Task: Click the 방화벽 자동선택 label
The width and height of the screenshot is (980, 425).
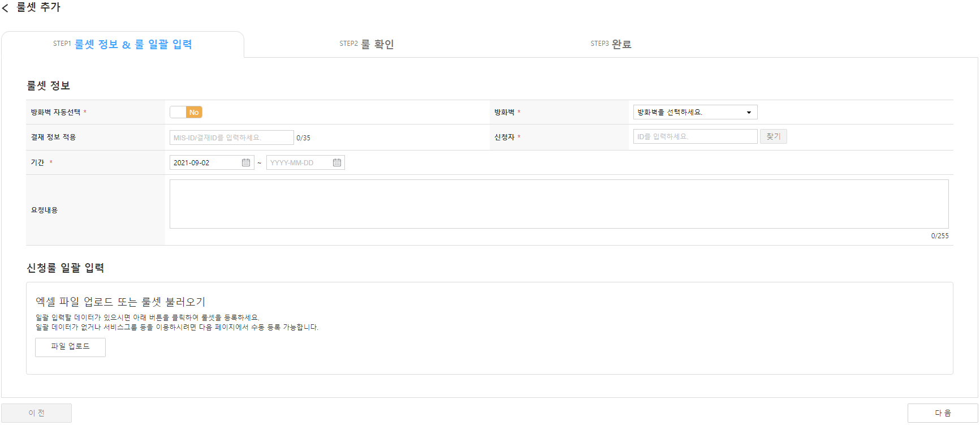Action: [55, 112]
